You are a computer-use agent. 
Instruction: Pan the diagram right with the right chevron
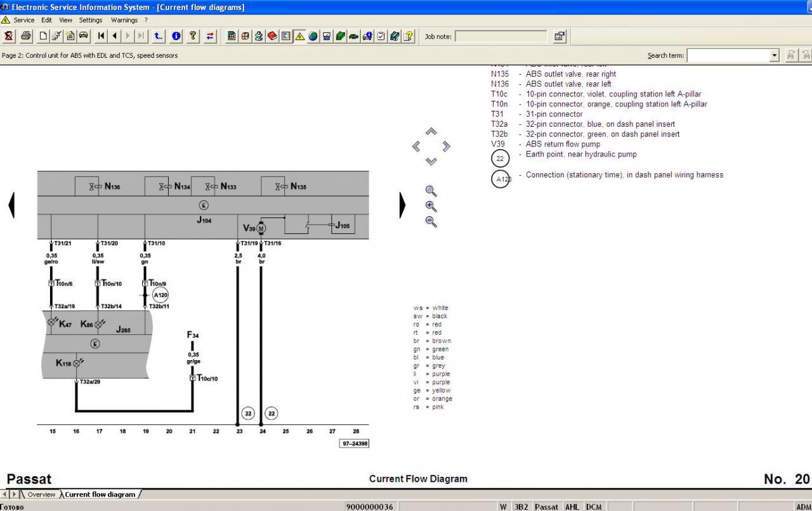point(447,146)
